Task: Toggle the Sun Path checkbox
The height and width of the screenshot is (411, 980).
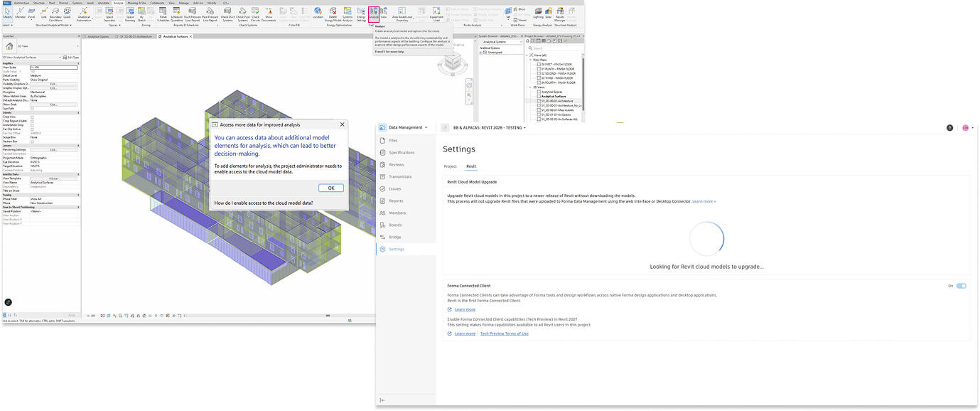Action: (x=32, y=109)
